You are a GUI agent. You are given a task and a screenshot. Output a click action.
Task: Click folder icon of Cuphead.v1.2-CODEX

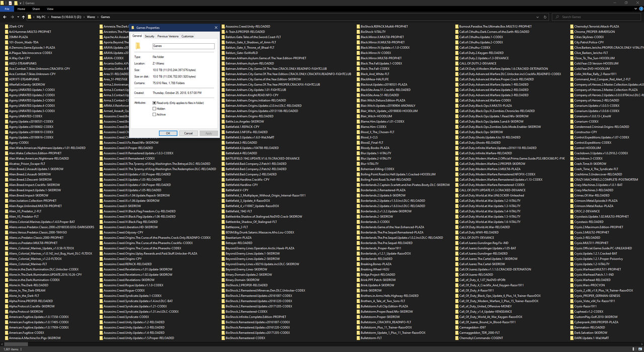point(572,311)
